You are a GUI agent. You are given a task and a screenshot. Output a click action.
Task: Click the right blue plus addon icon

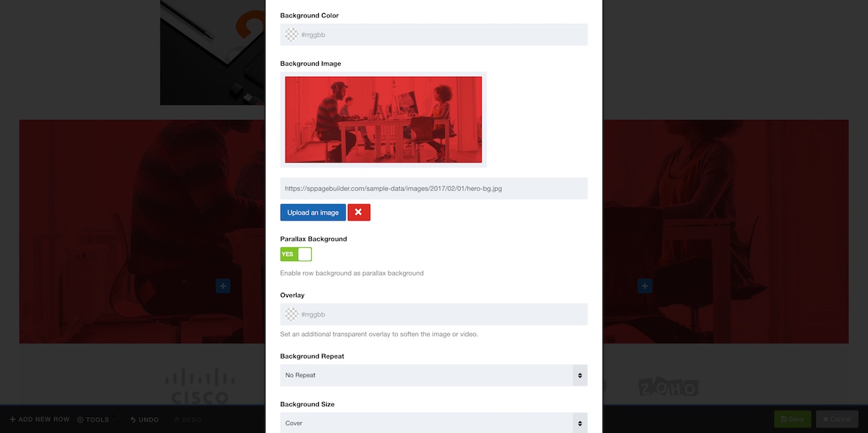[645, 286]
